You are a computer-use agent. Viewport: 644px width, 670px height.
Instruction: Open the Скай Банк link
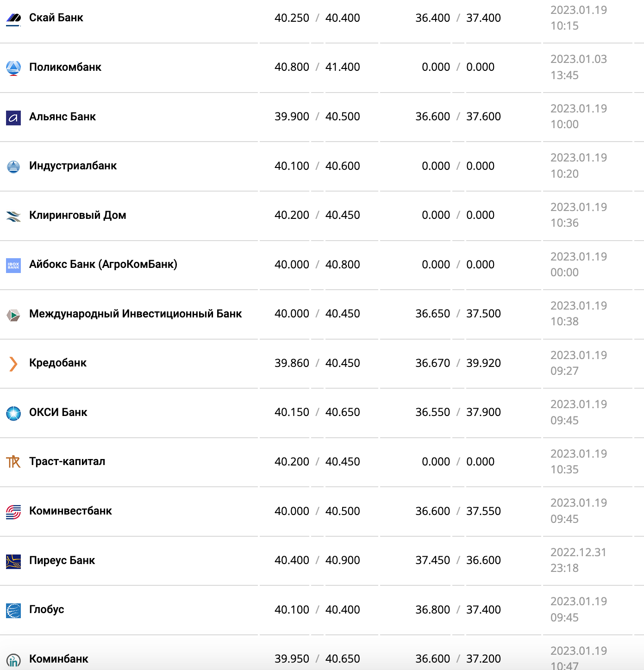coord(56,18)
